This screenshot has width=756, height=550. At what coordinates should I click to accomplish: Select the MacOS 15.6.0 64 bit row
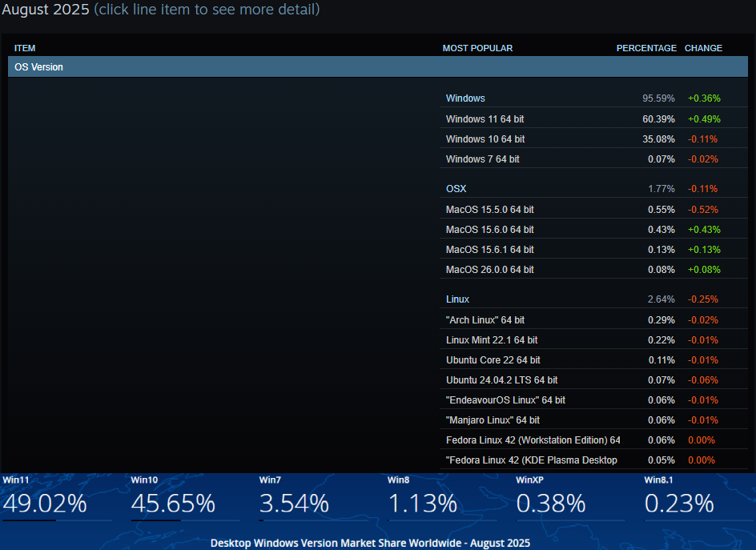click(x=593, y=230)
